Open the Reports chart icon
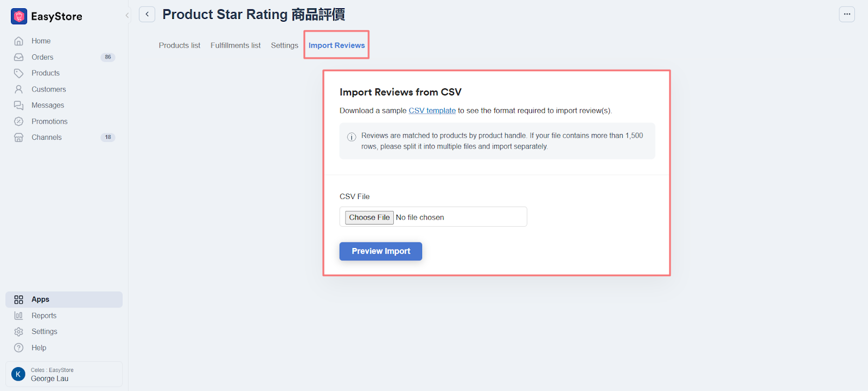The height and width of the screenshot is (391, 868). (19, 316)
